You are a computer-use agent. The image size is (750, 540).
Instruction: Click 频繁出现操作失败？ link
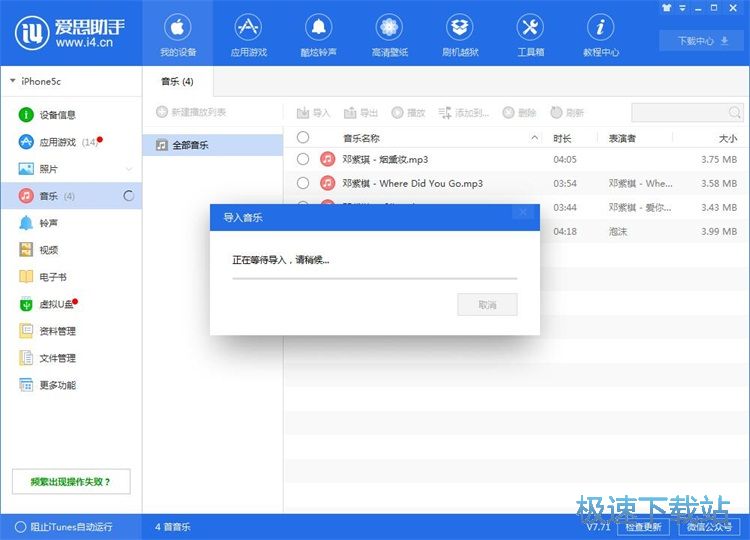coord(71,482)
